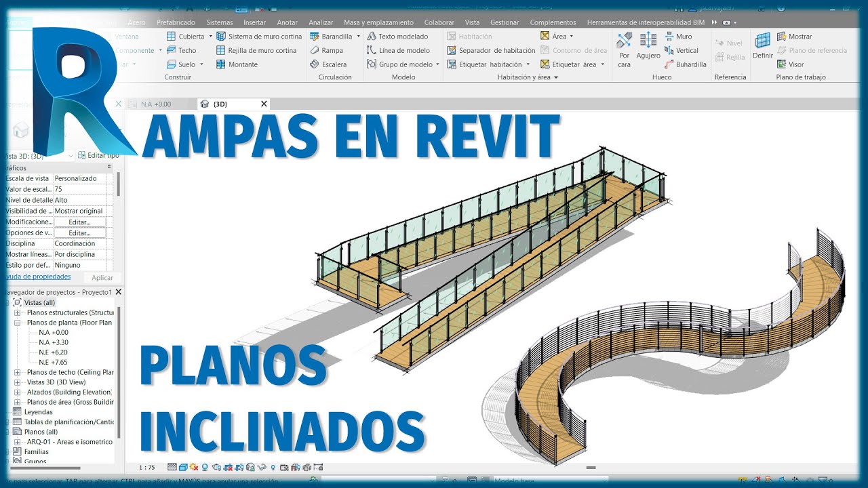This screenshot has height=488, width=868.
Task: Click the project browser vertical scrollbar
Action: point(119,373)
